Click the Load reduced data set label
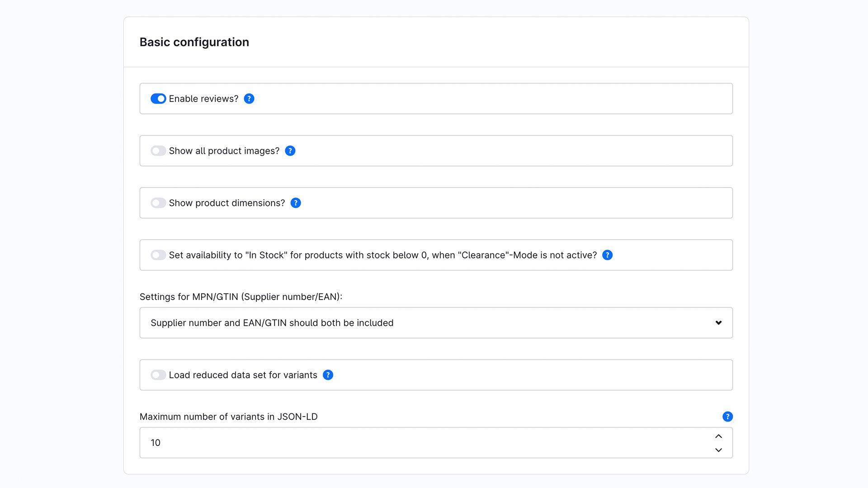The height and width of the screenshot is (488, 868). [243, 375]
